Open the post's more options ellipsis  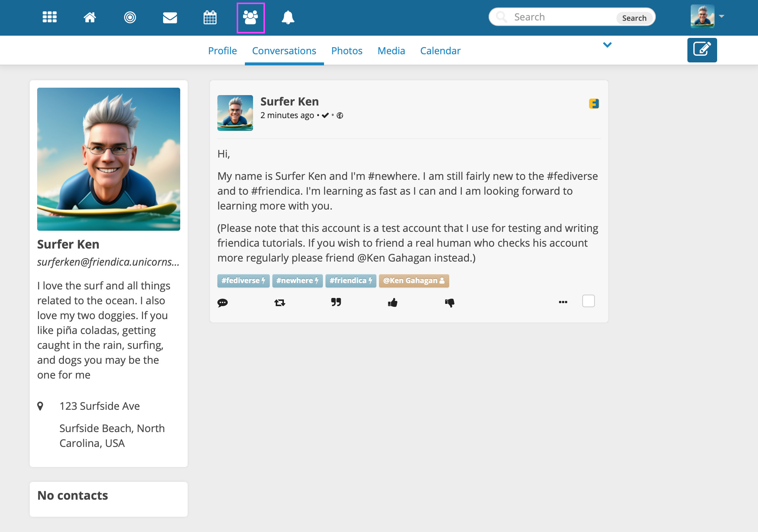tap(563, 302)
